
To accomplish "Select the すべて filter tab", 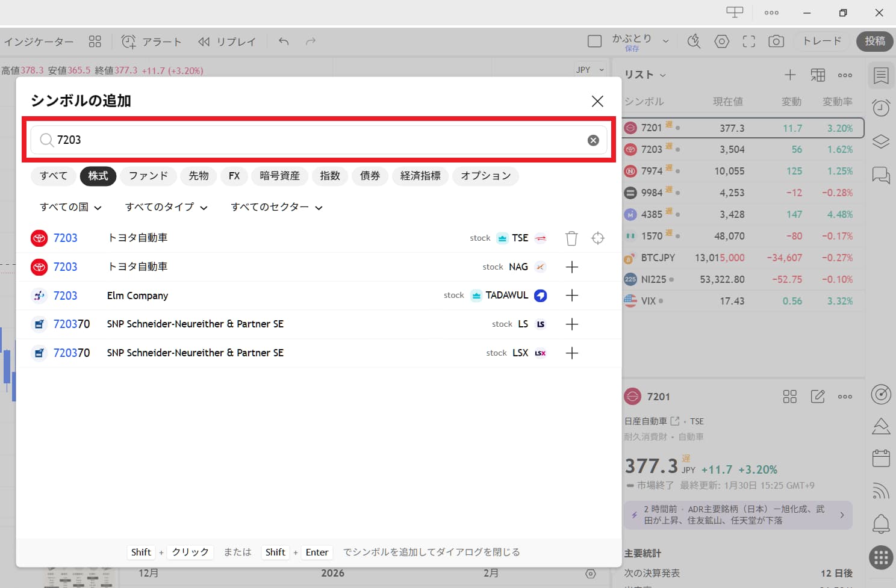I will (x=54, y=176).
